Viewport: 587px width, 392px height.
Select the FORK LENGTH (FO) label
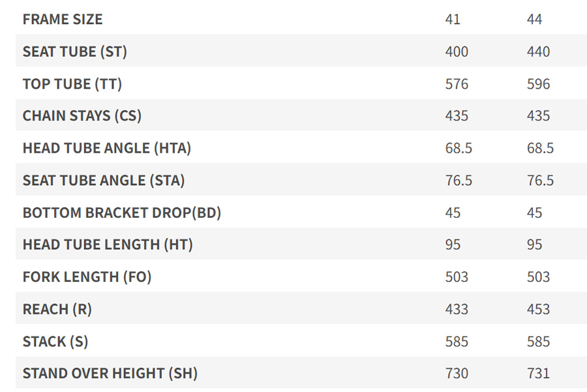pyautogui.click(x=87, y=277)
